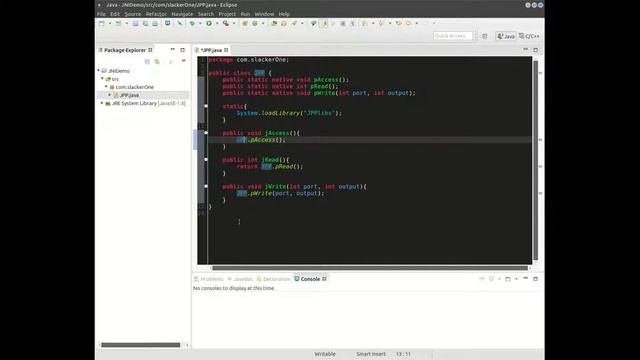Collapse the src folder node
Image resolution: width=640 pixels, height=360 pixels.
102,78
